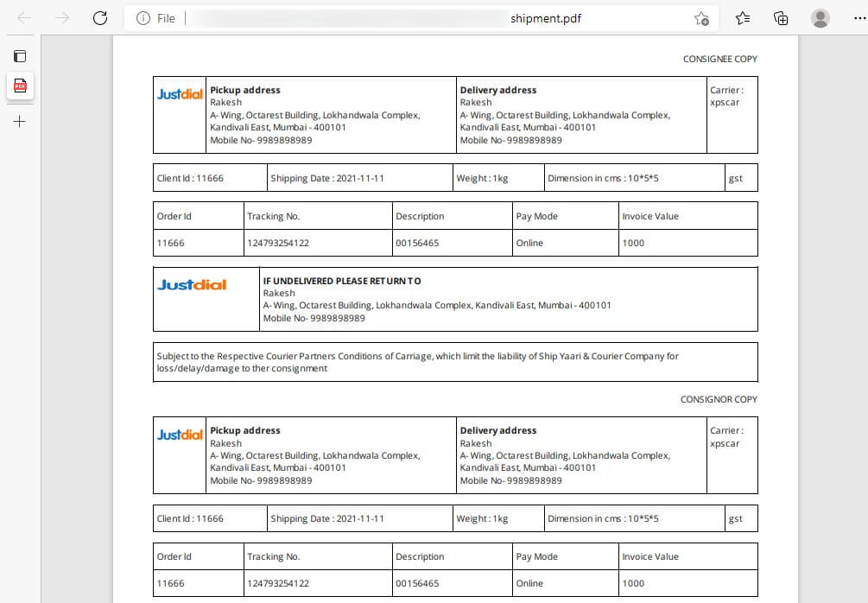This screenshot has width=868, height=603.
Task: Open the vertical tabs panel icon
Action: [20, 56]
